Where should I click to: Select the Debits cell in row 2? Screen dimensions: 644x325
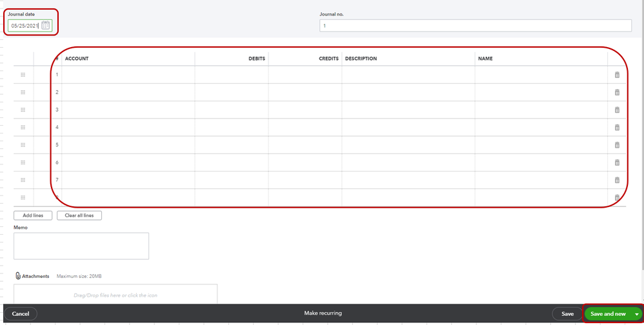[232, 92]
